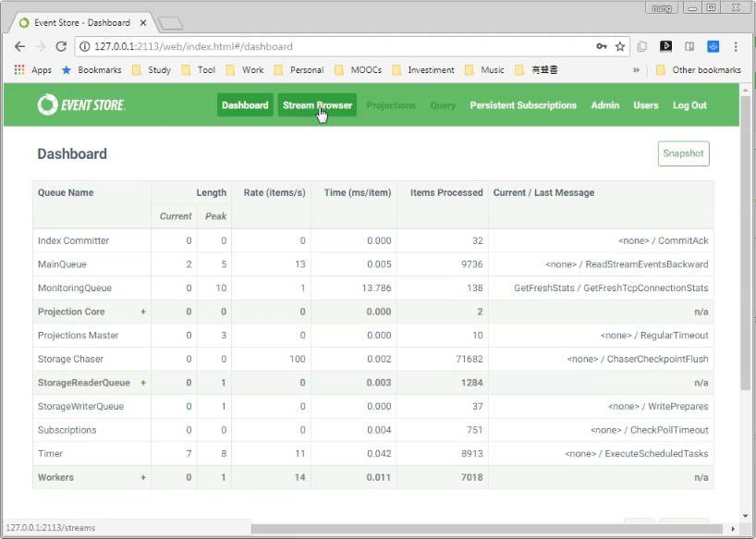Screen dimensions: 756x539
Task: Open the Personal bookmarks folder
Action: click(299, 70)
